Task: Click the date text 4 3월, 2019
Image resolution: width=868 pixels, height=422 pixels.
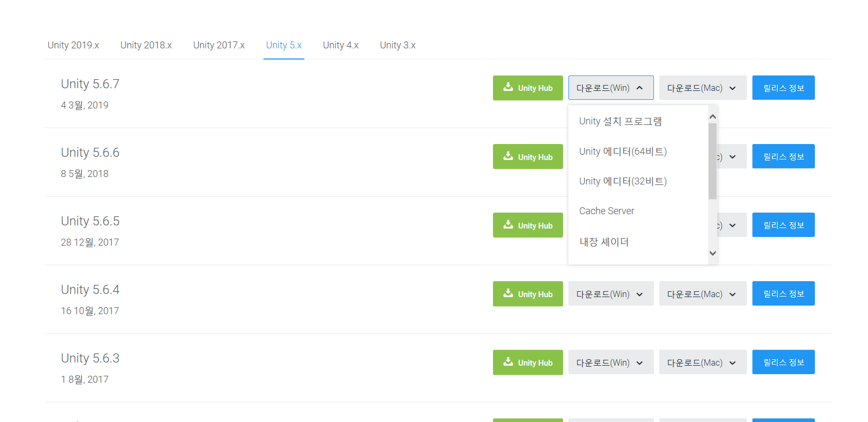Action: point(84,105)
